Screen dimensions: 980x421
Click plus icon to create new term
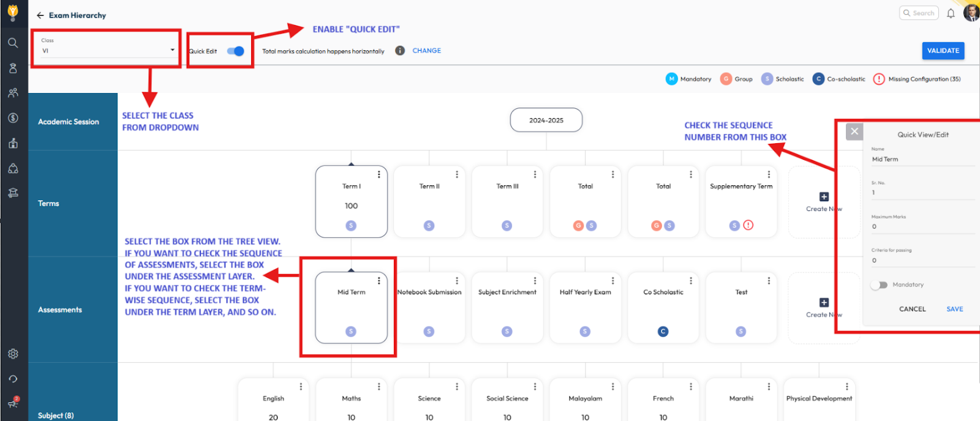coord(824,197)
